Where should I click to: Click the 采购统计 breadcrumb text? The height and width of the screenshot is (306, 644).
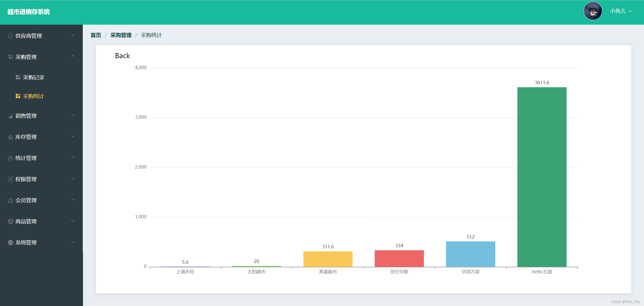[151, 35]
